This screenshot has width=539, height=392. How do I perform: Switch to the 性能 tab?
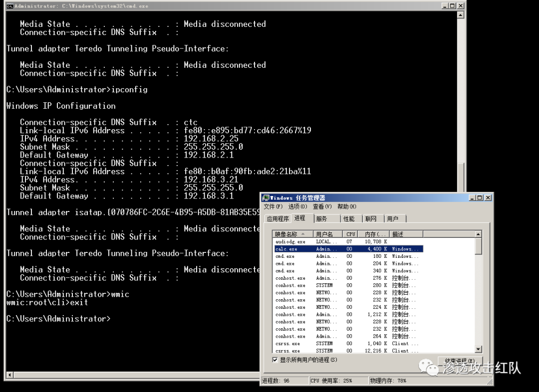[349, 218]
